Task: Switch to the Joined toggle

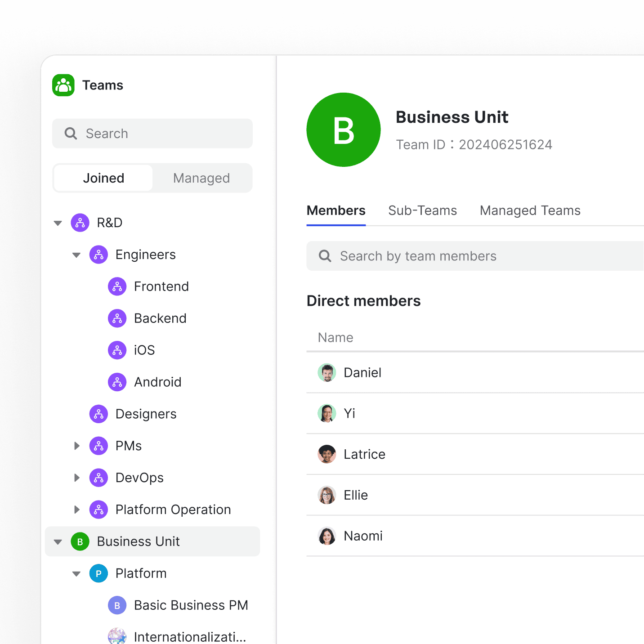Action: tap(103, 178)
